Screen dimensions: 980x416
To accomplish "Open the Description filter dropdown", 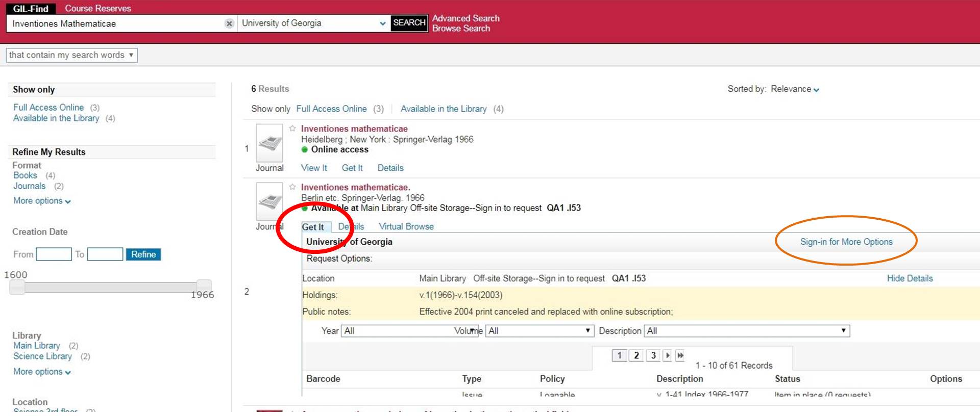I will (746, 331).
